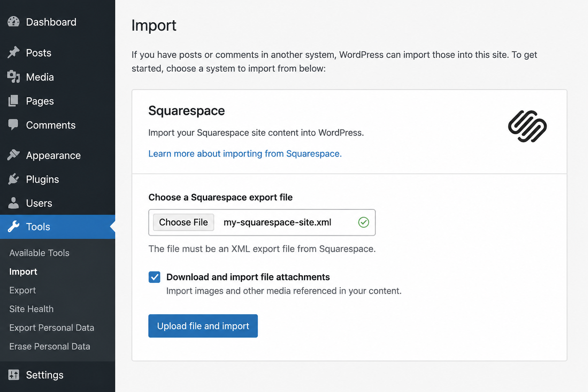Select the Import submenu item
The height and width of the screenshot is (392, 588).
(23, 272)
